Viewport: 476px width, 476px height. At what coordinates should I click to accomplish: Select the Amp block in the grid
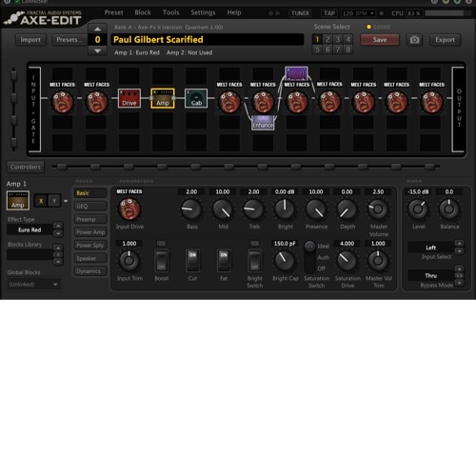pyautogui.click(x=163, y=98)
